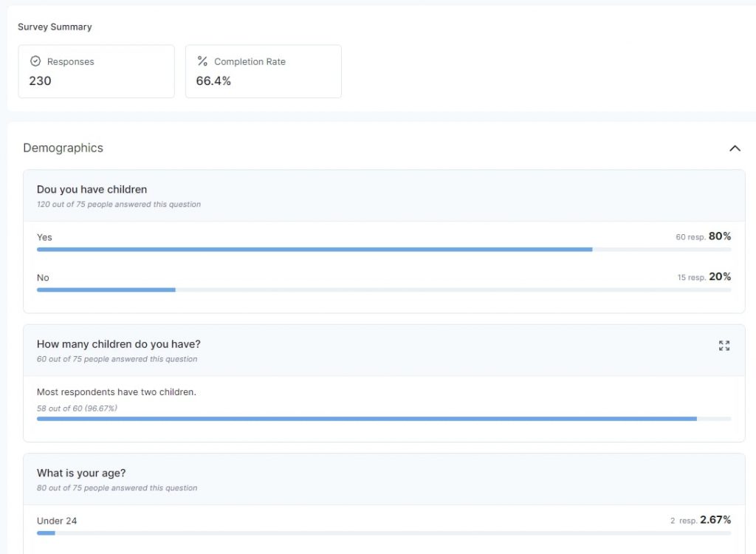
Task: Click the No answer progress bar
Action: point(384,290)
